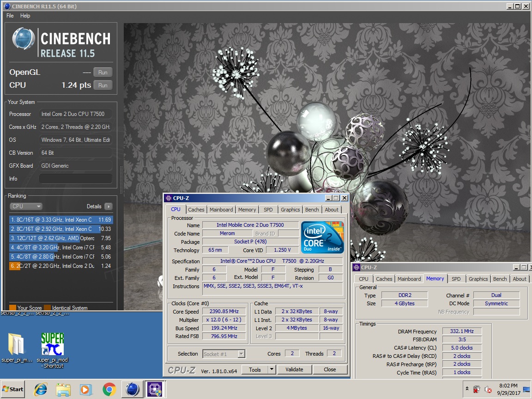Screen dimensions: 532x399
Task: Open super_pi_m... folder on the desktop
Action: coord(16,348)
